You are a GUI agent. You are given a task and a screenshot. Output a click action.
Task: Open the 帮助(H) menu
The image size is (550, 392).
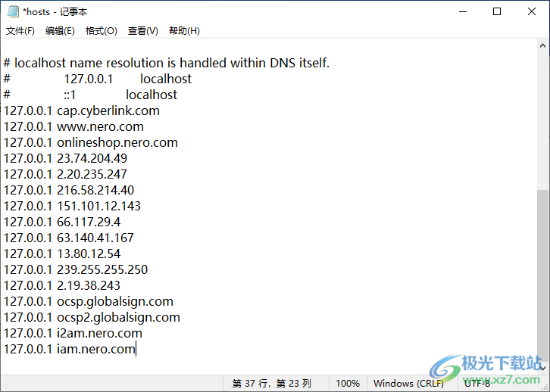[x=184, y=31]
